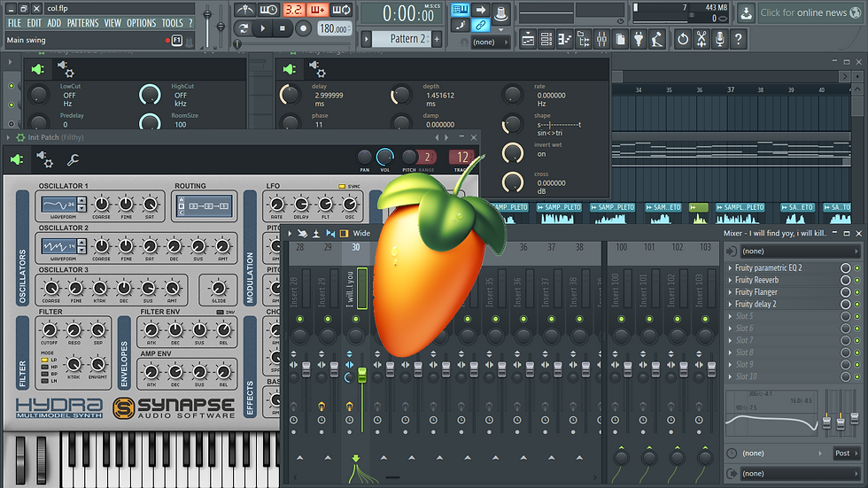Screen dimensions: 868x488
Task: Toggle typing keyboard to piano icon
Action: (x=460, y=10)
